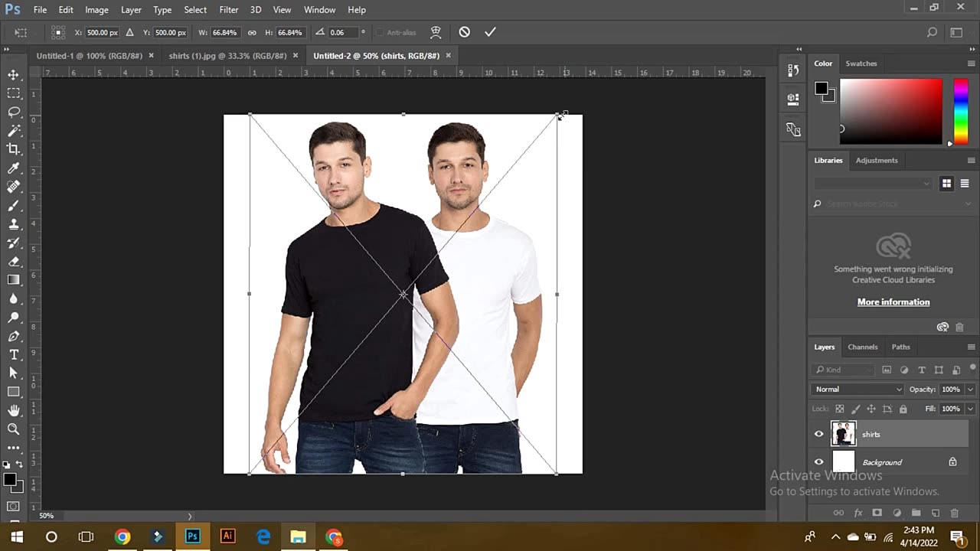The image size is (980, 551).
Task: Select the Crop tool
Action: click(14, 149)
